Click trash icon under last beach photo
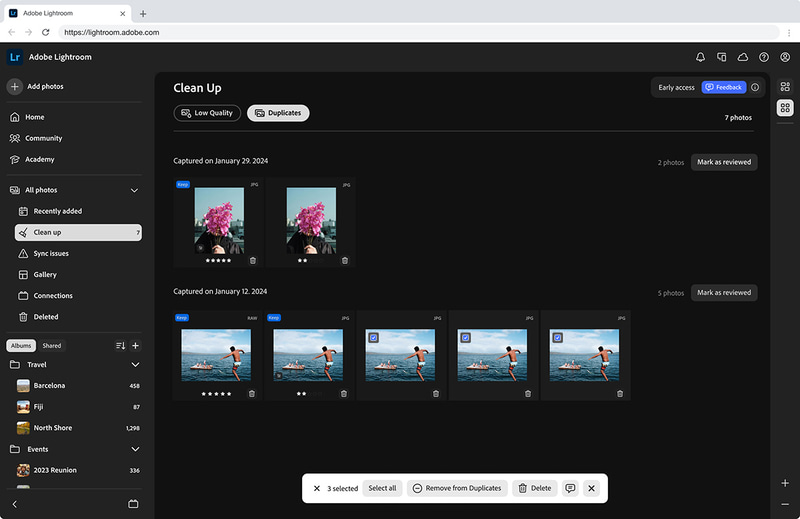 tap(620, 394)
